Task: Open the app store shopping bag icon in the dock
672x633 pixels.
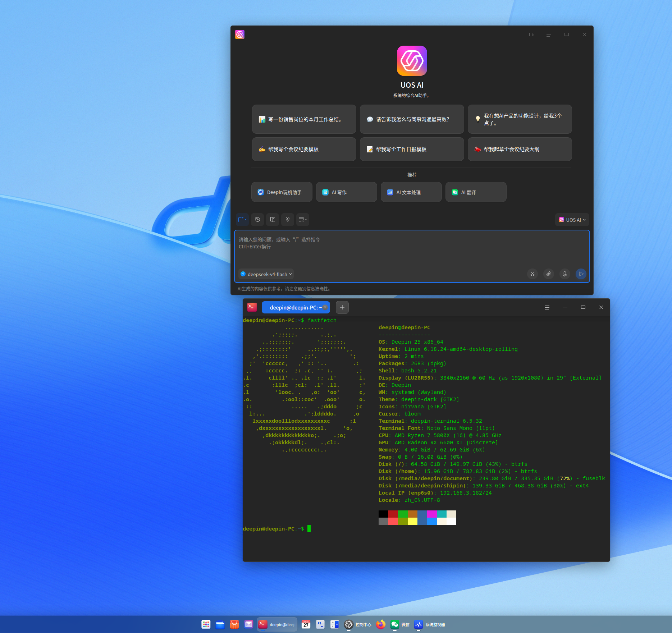Action: click(x=234, y=625)
